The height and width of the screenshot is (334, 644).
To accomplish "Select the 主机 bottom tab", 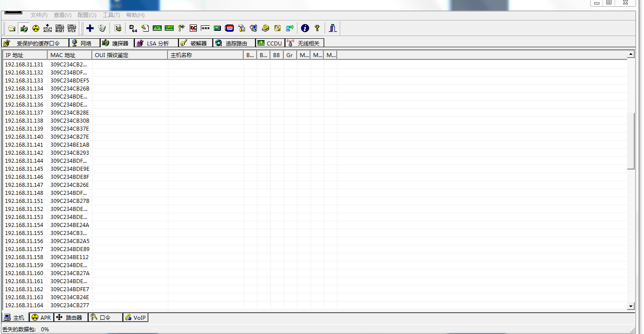I will 15,318.
